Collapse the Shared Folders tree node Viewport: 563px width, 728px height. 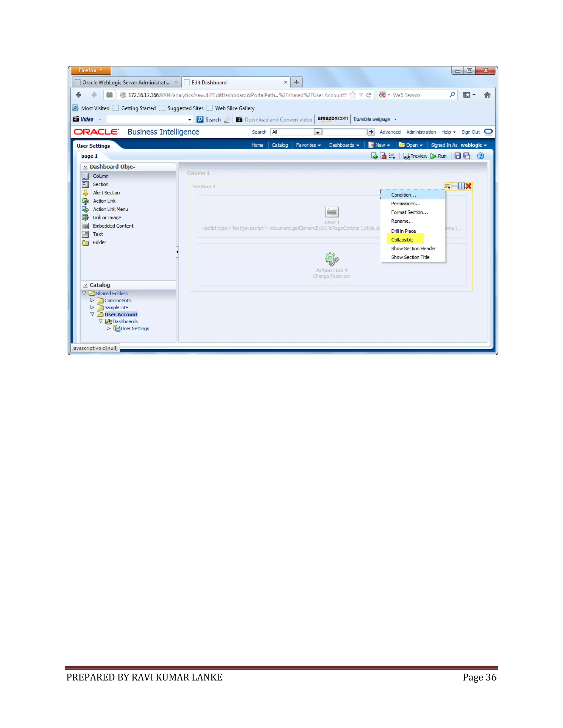84,293
